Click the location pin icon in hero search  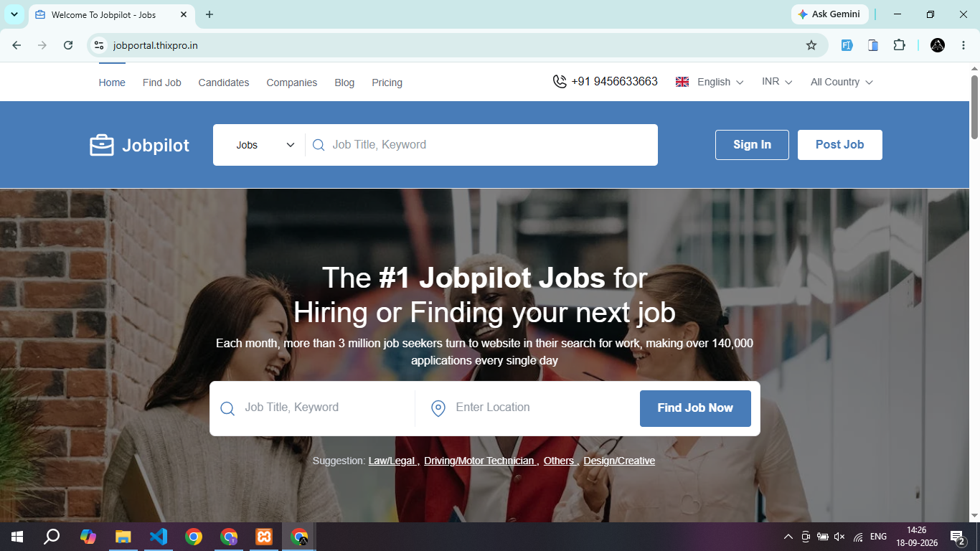point(438,408)
